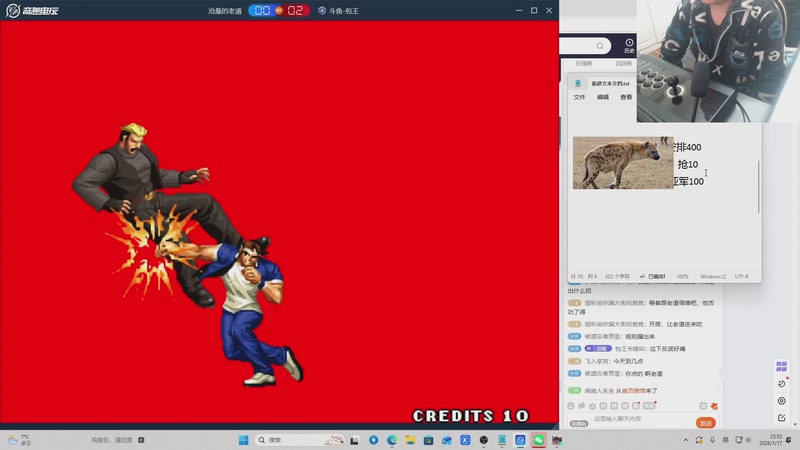Click the orange gift icon in chat toolbar
Image resolution: width=800 pixels, height=450 pixels.
tap(714, 406)
